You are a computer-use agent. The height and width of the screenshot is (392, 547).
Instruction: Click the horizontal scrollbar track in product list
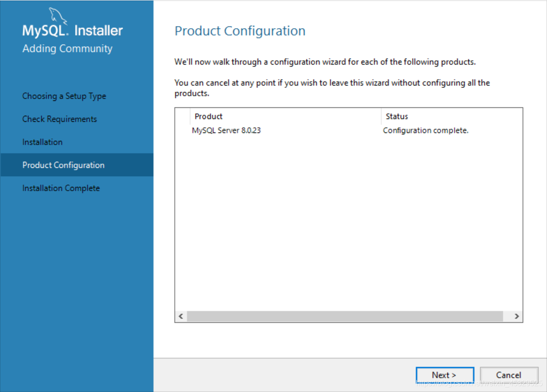pyautogui.click(x=345, y=316)
